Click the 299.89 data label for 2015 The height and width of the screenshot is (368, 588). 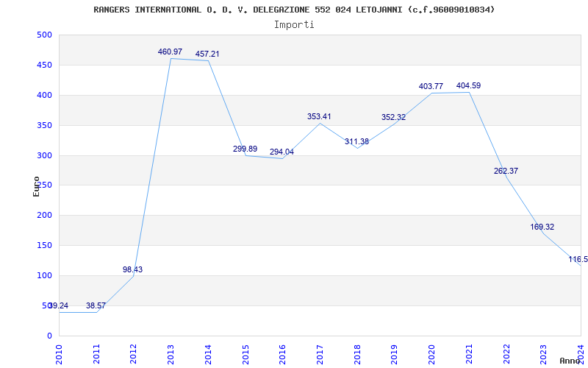pos(245,149)
